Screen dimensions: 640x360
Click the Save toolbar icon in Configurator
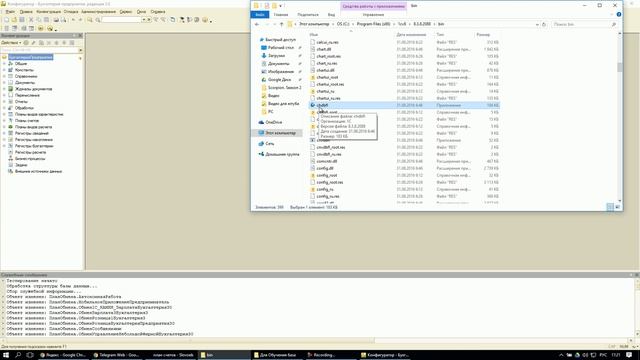tap(22, 20)
